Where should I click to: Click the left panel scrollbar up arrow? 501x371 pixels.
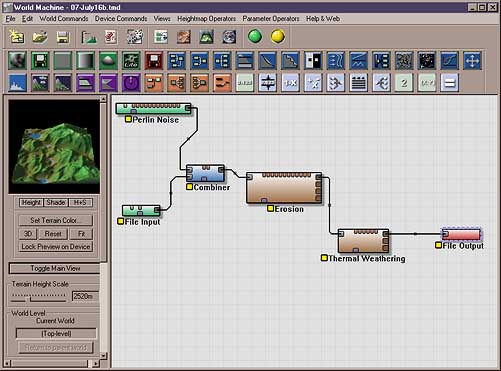tap(103, 99)
